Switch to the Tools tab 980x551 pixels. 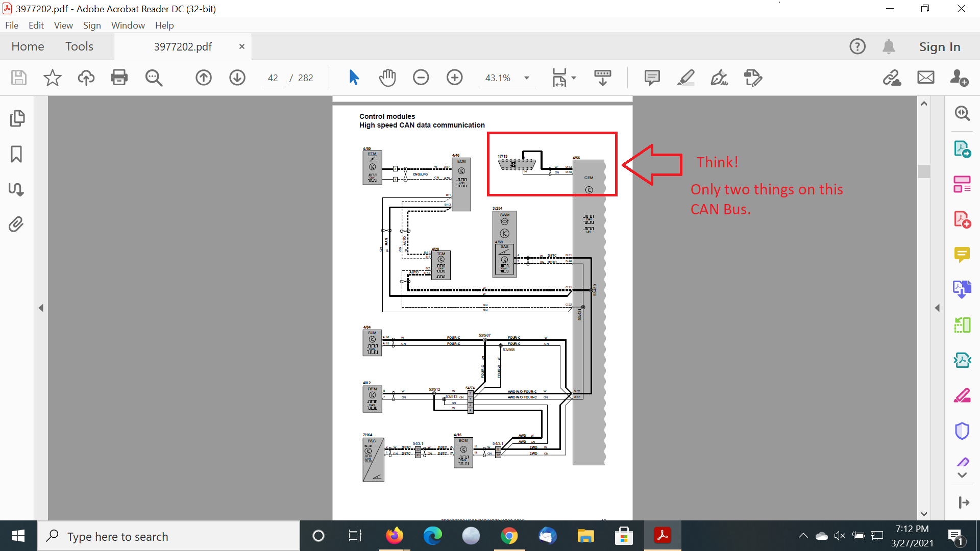pyautogui.click(x=79, y=46)
